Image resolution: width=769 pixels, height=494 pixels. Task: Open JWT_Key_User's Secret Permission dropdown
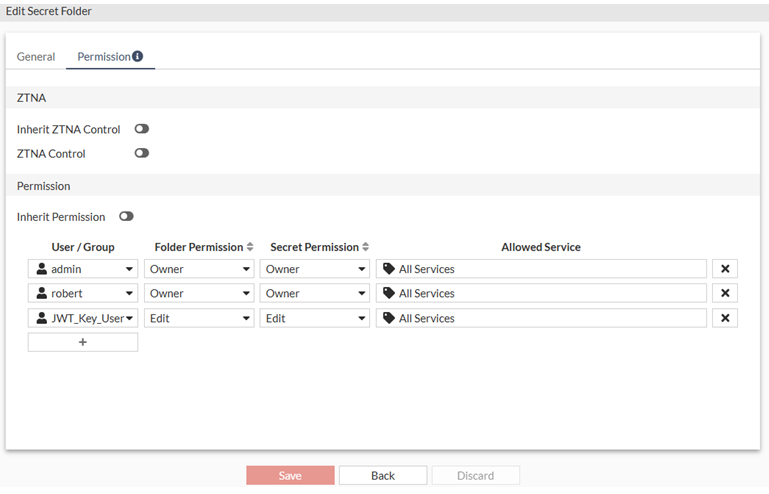[315, 318]
